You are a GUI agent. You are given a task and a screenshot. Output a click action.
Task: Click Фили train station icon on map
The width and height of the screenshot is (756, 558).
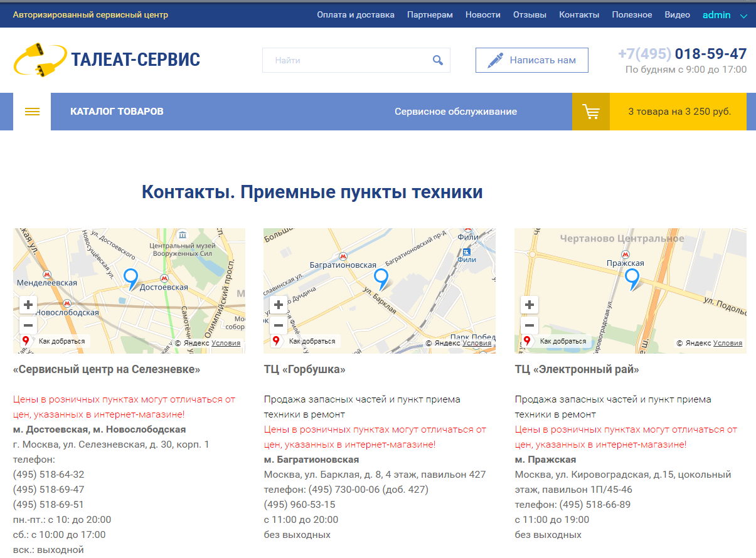[x=466, y=251]
